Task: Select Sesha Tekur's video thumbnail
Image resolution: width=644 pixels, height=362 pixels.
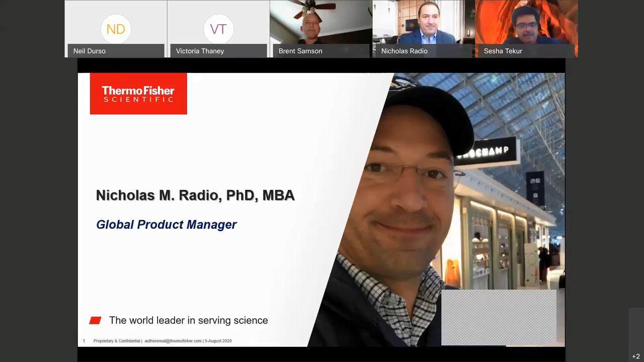Action: 526,23
